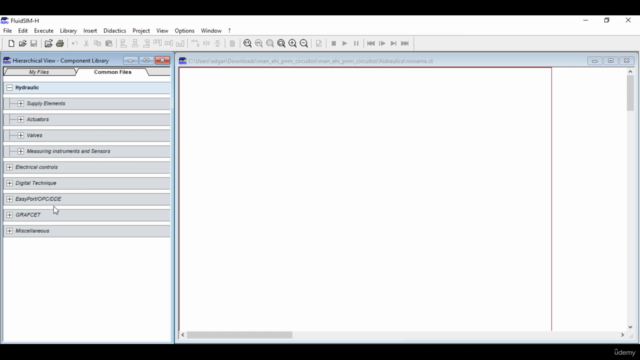Pause the simulation
This screenshot has width=640, height=360.
[x=356, y=43]
